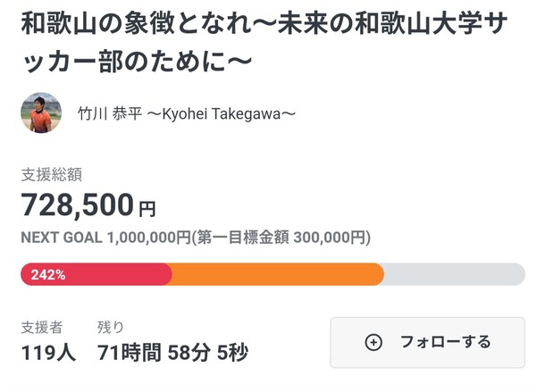The height and width of the screenshot is (392, 545).
Task: Click the grey unfilled part of progress bar
Action: [454, 274]
